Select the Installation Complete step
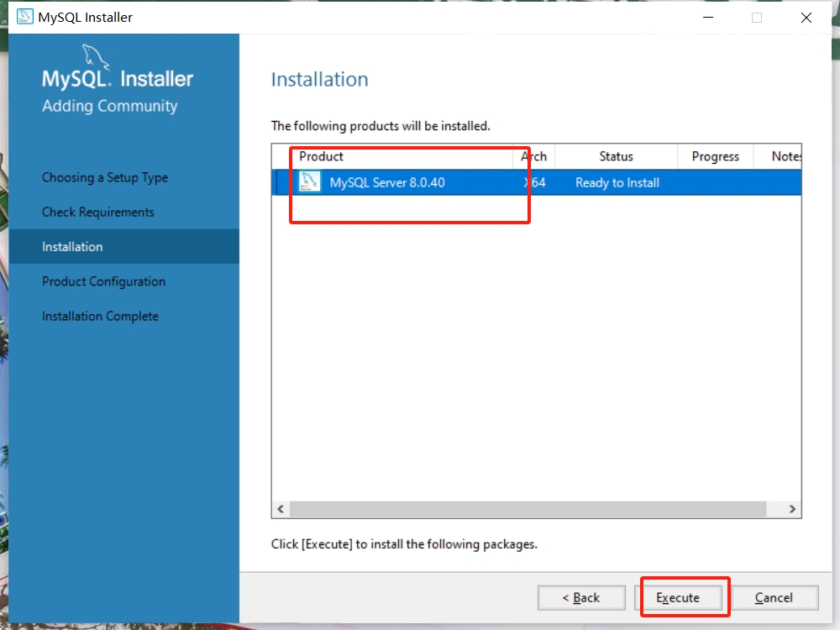The width and height of the screenshot is (840, 630). click(100, 317)
